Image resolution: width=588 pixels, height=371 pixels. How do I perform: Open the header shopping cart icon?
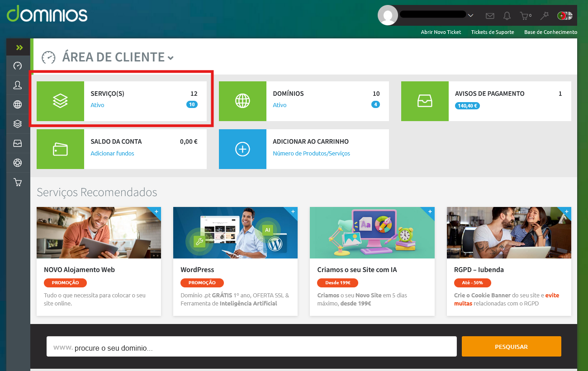[x=525, y=16]
